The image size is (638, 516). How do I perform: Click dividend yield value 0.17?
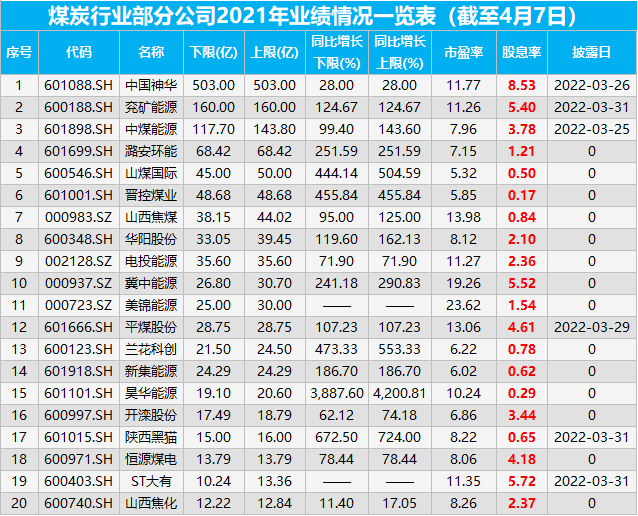tap(522, 195)
